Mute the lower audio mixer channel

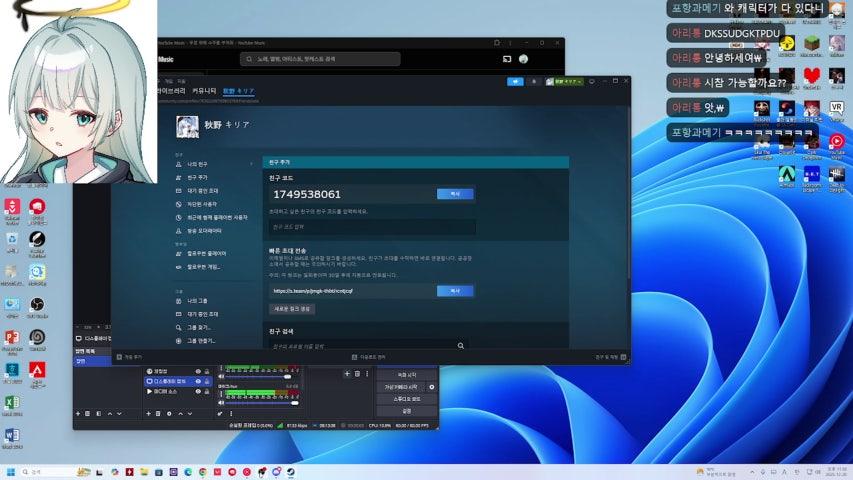(221, 402)
